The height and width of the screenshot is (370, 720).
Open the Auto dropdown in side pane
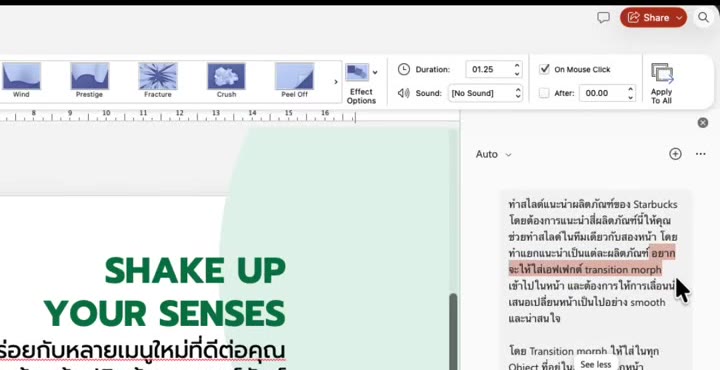tap(494, 154)
